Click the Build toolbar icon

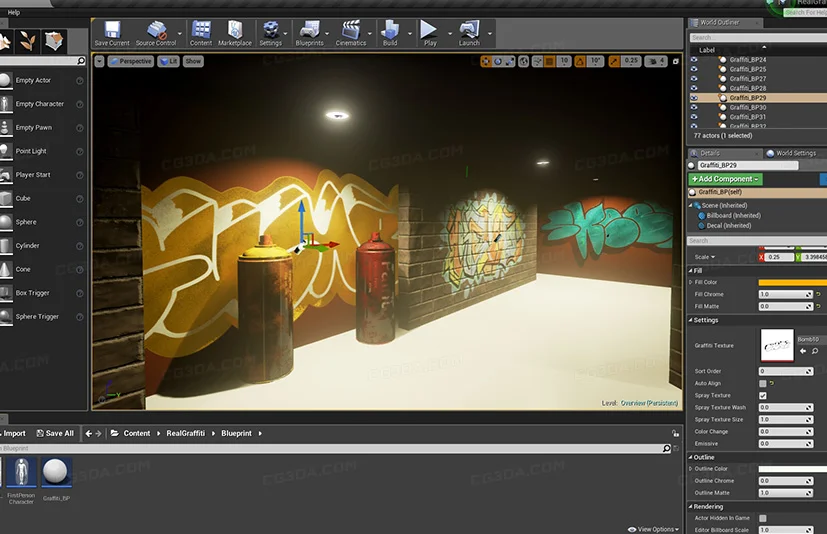coord(390,33)
